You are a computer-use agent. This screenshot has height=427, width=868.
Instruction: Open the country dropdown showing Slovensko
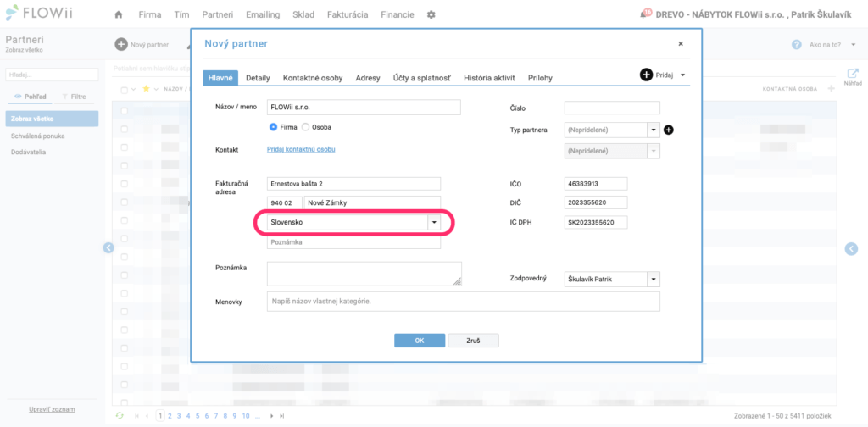point(434,222)
